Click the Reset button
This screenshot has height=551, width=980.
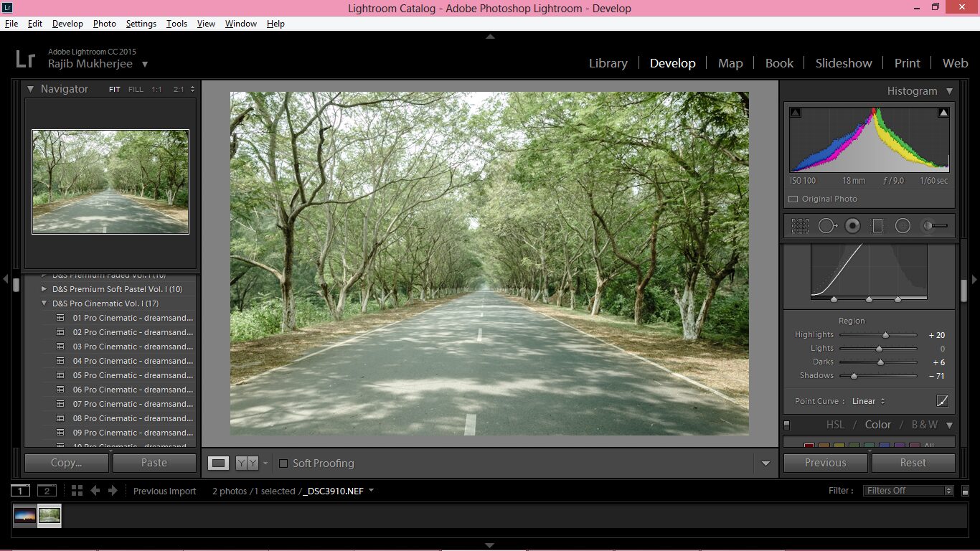click(913, 463)
